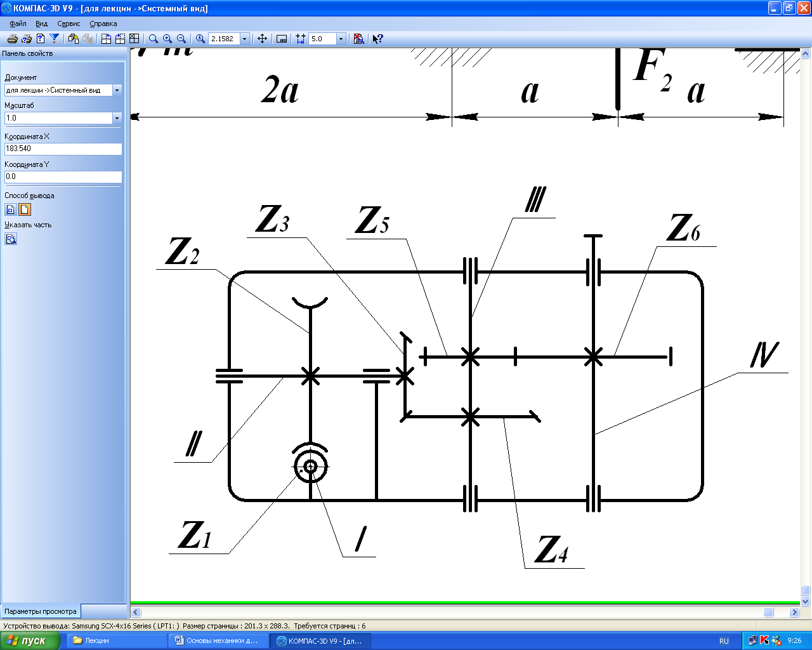Click the horizontal scrollbar thumb
Viewport: 812px width, 650px height.
pyautogui.click(x=769, y=613)
